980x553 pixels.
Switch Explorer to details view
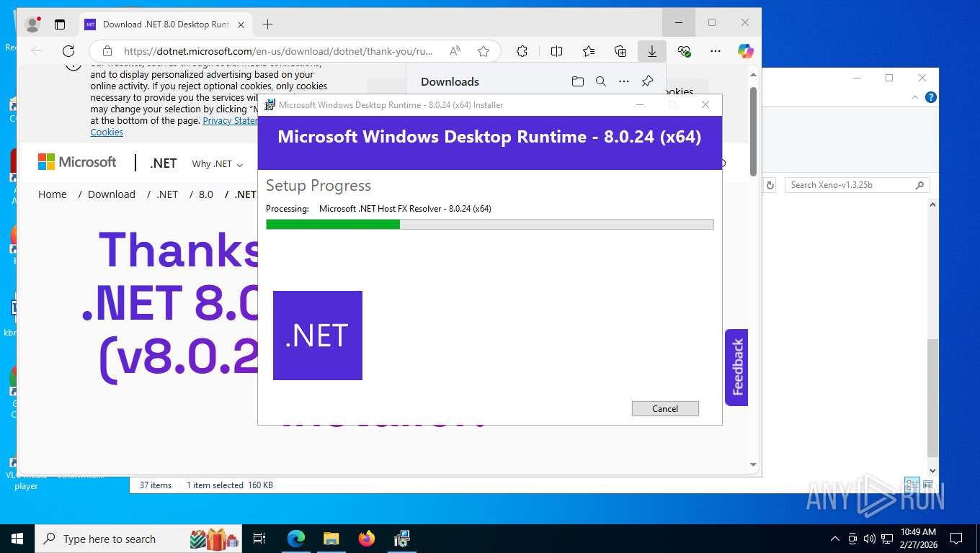point(911,485)
